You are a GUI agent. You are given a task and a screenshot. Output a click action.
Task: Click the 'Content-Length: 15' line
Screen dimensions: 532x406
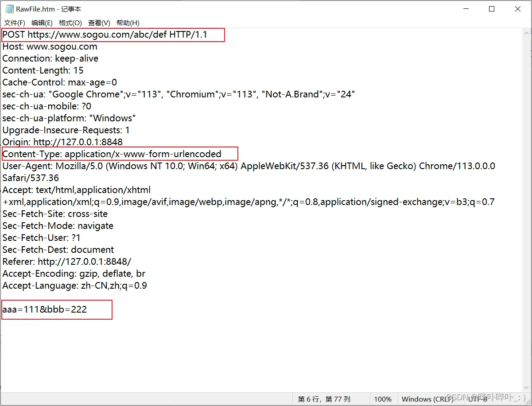tap(43, 70)
